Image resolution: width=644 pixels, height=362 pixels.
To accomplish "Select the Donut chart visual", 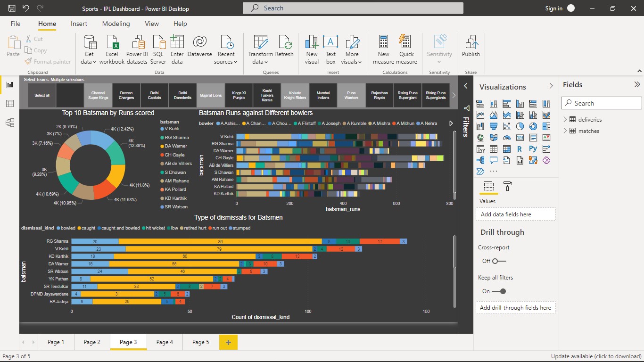I will (x=533, y=126).
